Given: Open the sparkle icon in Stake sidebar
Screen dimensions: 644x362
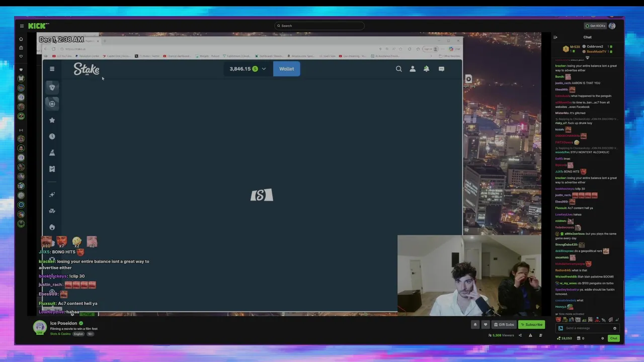Looking at the screenshot, I should tap(52, 195).
